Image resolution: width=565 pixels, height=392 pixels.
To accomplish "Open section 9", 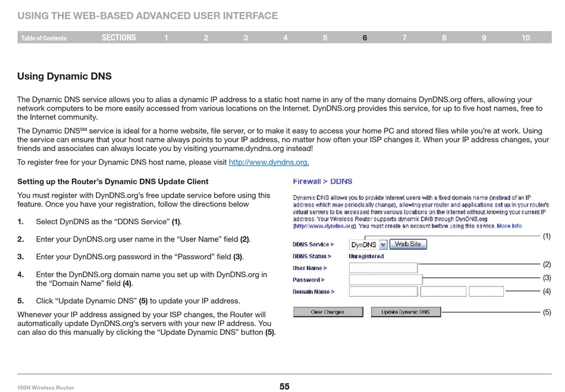I will point(484,38).
